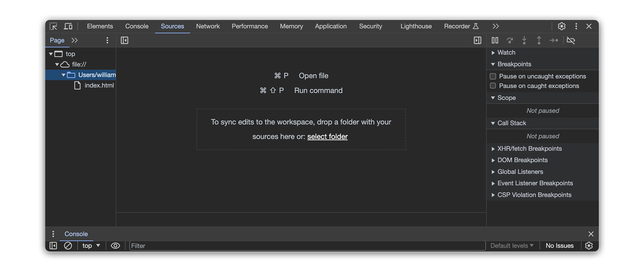
Task: Expand the Watch section
Action: 506,53
